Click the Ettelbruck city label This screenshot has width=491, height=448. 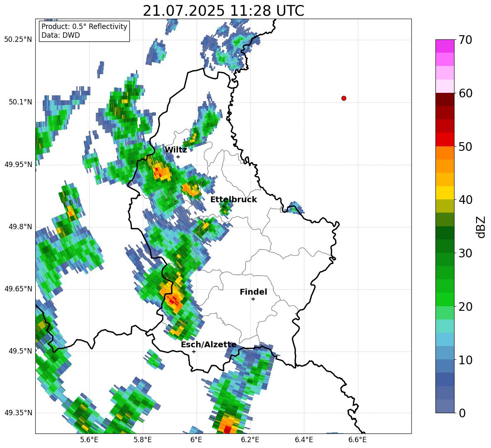[233, 200]
